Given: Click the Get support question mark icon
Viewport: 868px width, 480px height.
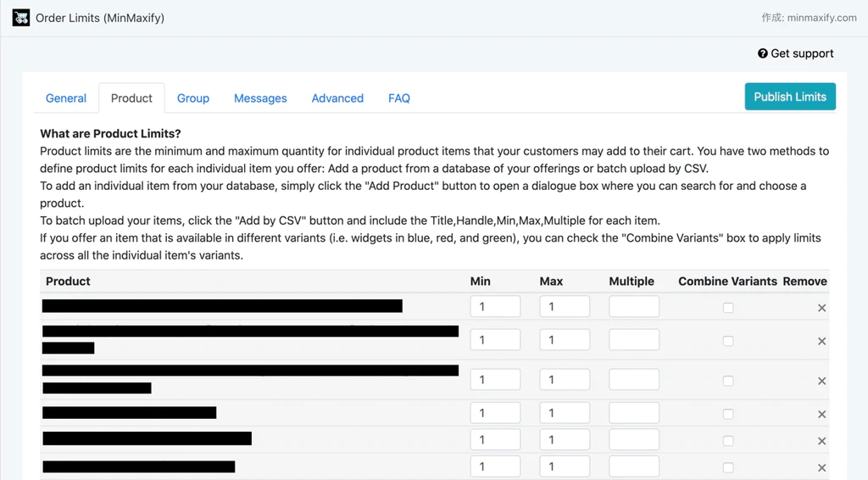Looking at the screenshot, I should coord(762,53).
